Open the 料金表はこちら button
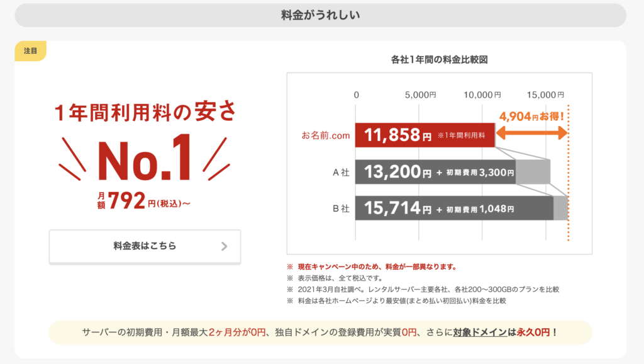 pyautogui.click(x=145, y=246)
